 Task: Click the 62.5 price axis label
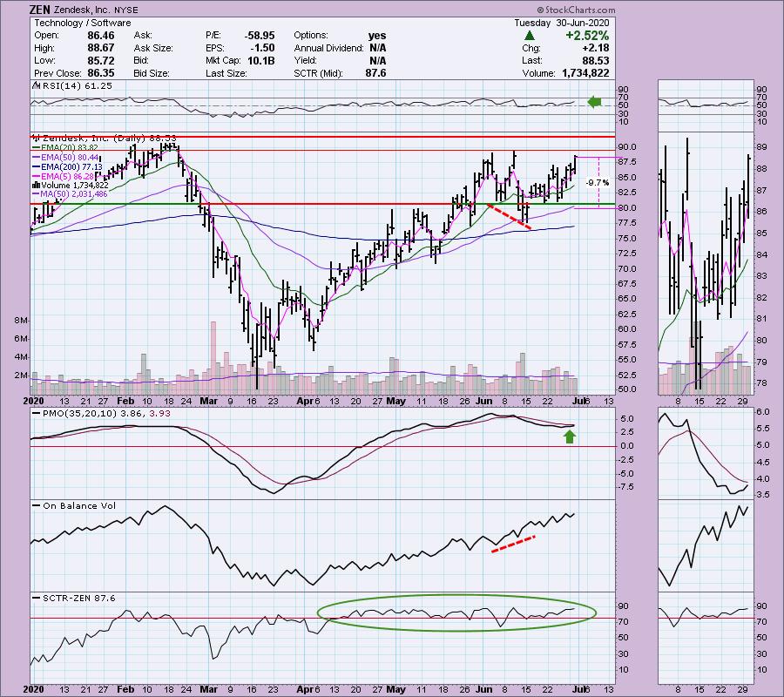point(628,314)
